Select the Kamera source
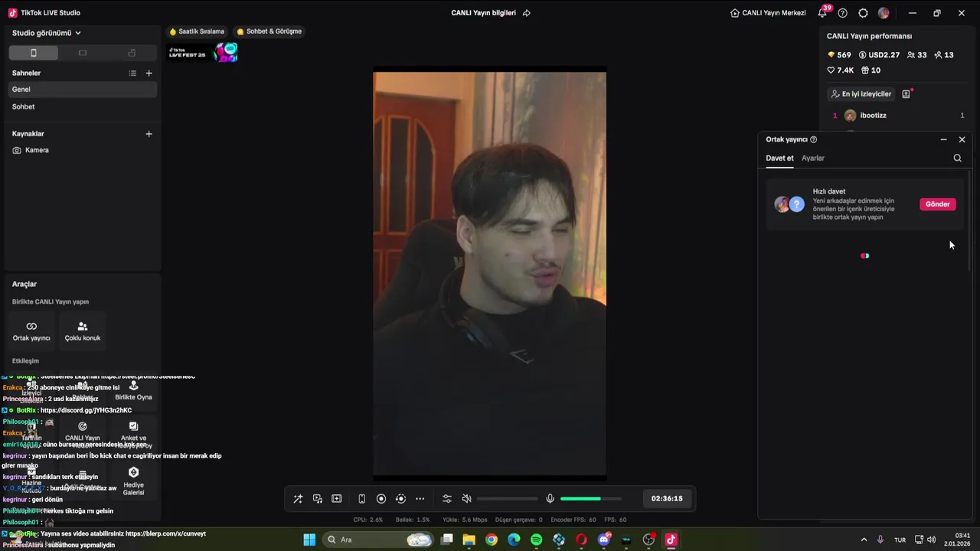980x551 pixels. [83, 151]
